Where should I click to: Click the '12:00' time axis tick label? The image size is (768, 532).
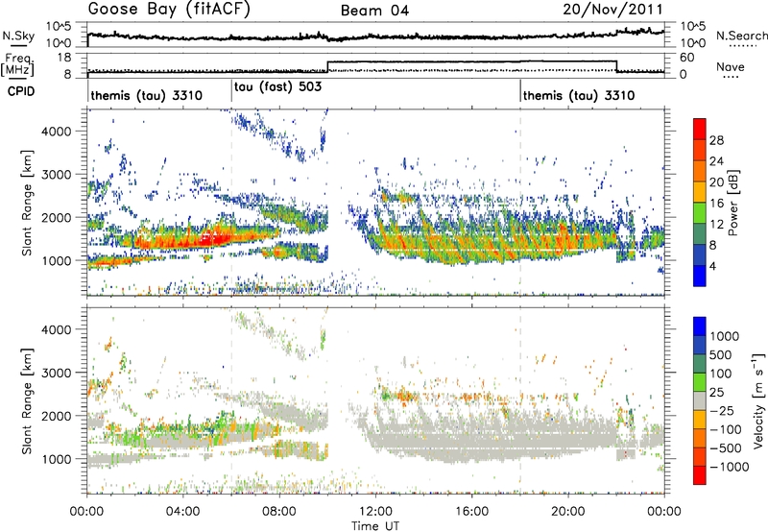click(375, 512)
